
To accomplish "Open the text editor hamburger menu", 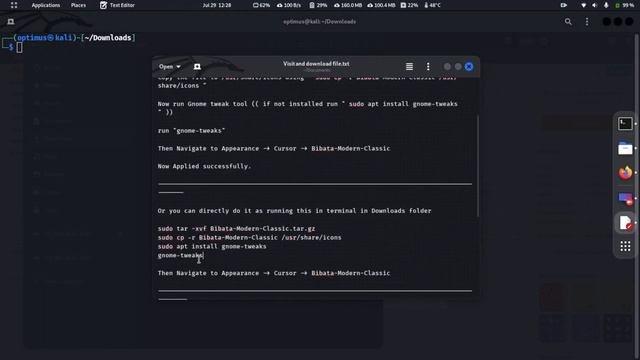I will click(x=409, y=67).
